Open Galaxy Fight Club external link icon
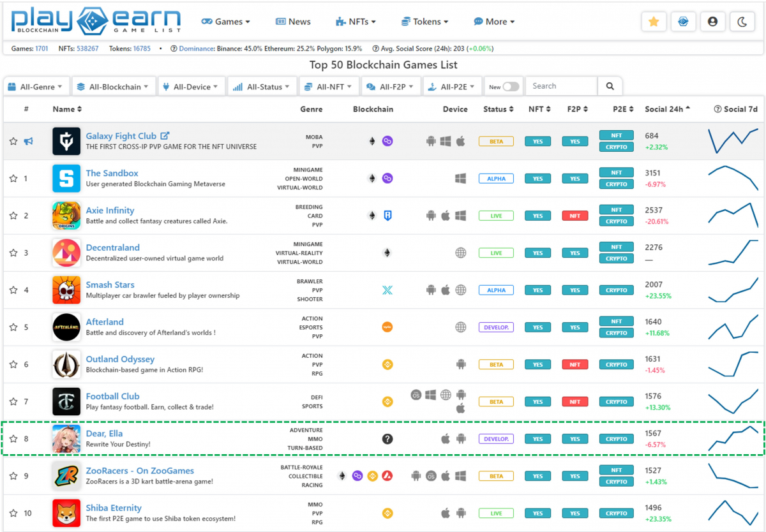Image resolution: width=766 pixels, height=532 pixels. tap(165, 136)
